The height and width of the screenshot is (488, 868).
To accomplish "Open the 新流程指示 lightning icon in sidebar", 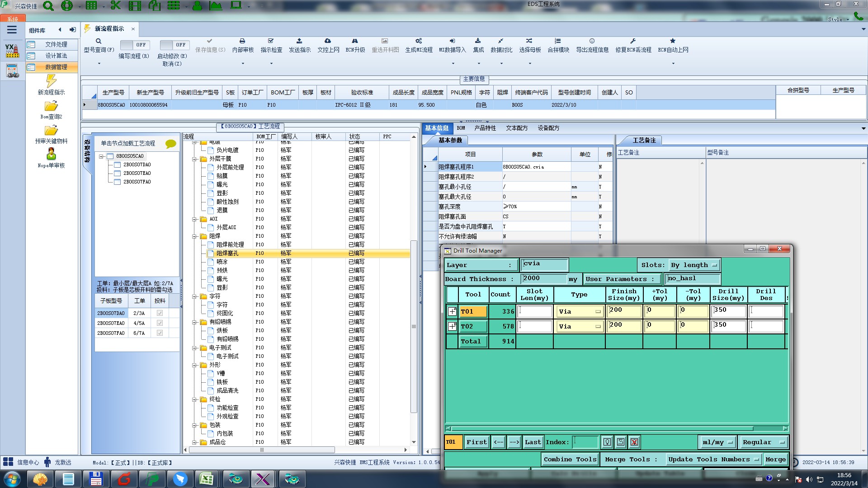I will click(x=51, y=81).
